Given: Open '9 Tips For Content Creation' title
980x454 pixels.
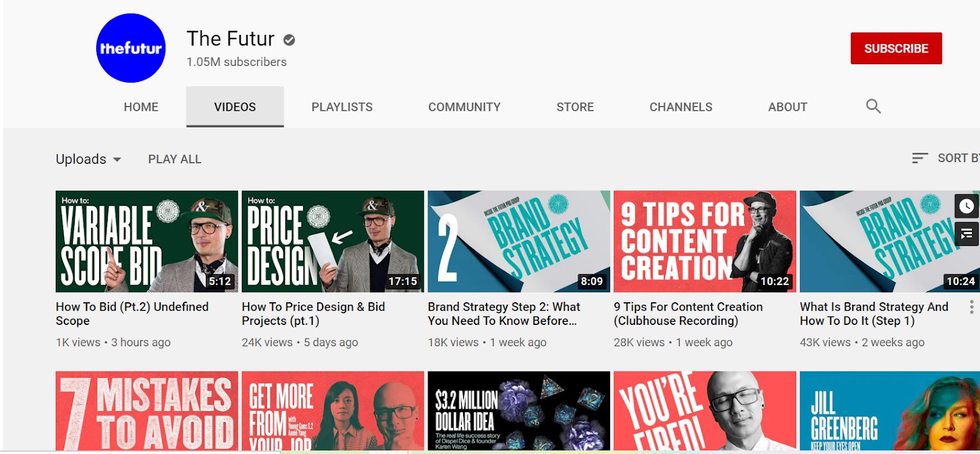Looking at the screenshot, I should pyautogui.click(x=688, y=314).
